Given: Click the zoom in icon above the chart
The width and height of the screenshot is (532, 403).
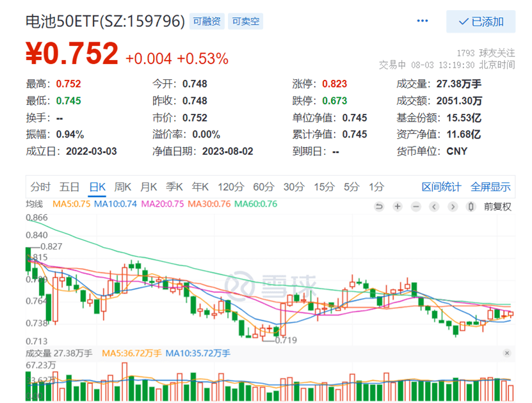Looking at the screenshot, I should (x=398, y=206).
